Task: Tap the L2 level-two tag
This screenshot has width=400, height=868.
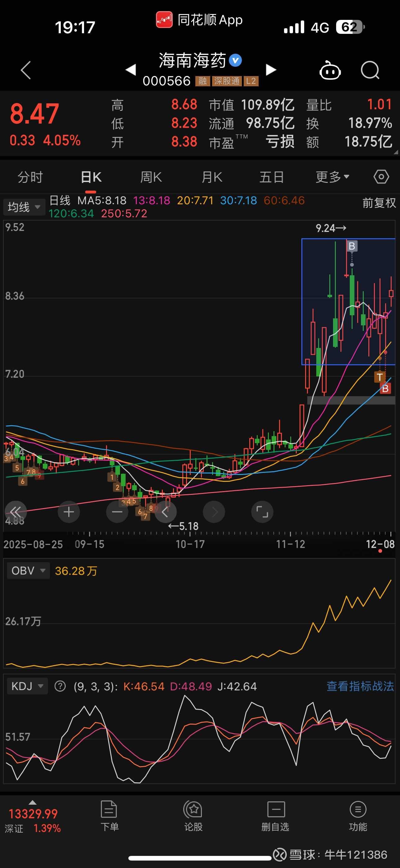Action: (251, 81)
